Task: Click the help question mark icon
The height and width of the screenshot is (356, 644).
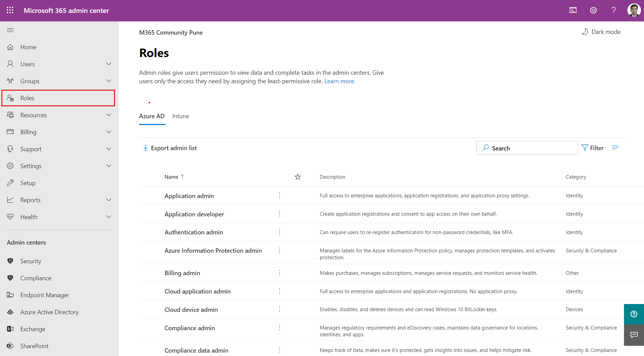Action: 613,10
